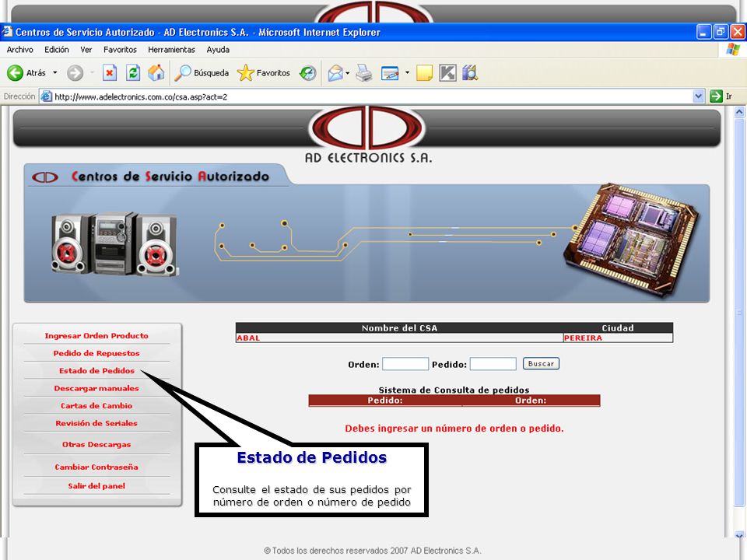Image resolution: width=747 pixels, height=560 pixels.
Task: Expand the Atrás history dropdown arrow
Action: click(x=54, y=73)
